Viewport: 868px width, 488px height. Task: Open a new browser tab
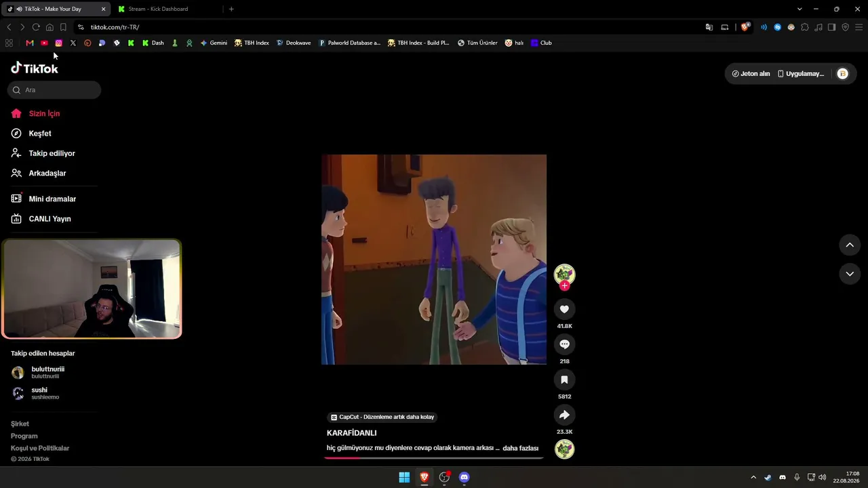pyautogui.click(x=231, y=9)
